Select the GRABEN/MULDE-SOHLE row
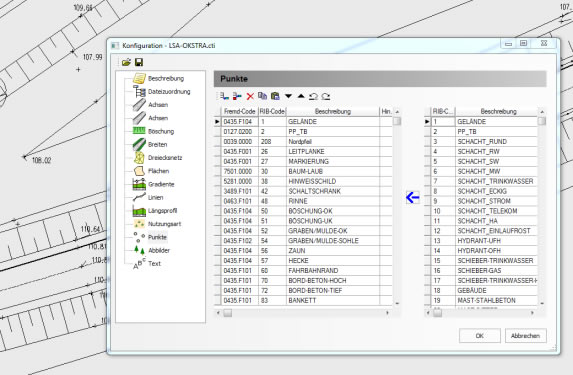This screenshot has width=573, height=375. [x=303, y=241]
